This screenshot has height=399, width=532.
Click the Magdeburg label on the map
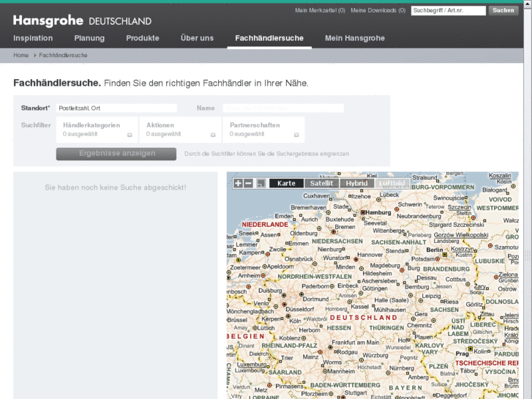[x=385, y=265]
